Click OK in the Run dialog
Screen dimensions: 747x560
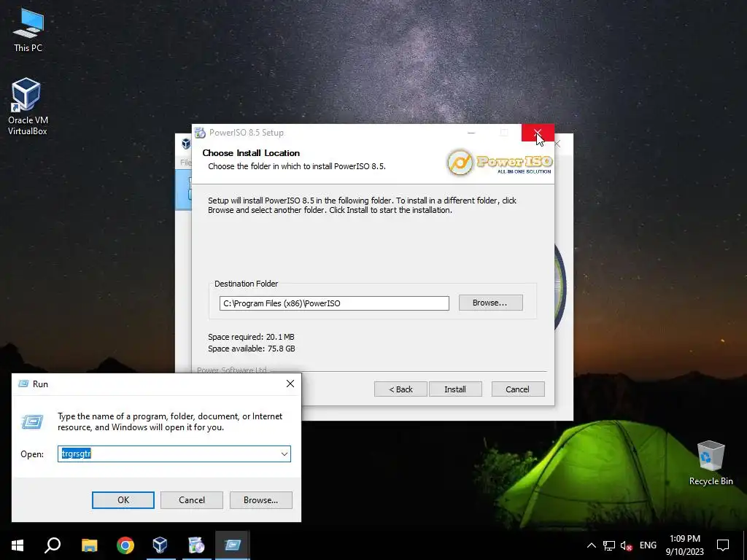pos(123,500)
